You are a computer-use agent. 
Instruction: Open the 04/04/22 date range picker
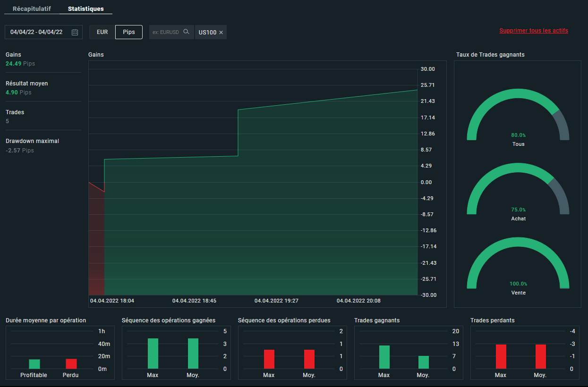pos(37,32)
